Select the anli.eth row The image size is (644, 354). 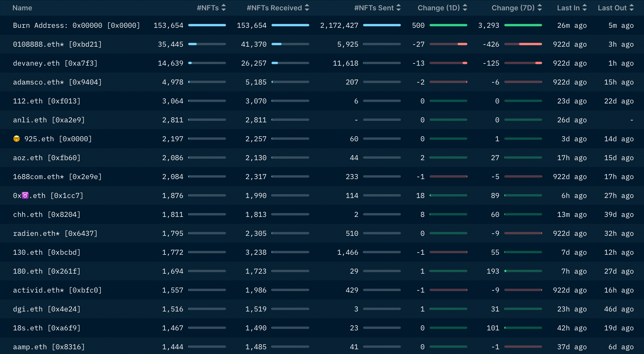click(49, 120)
